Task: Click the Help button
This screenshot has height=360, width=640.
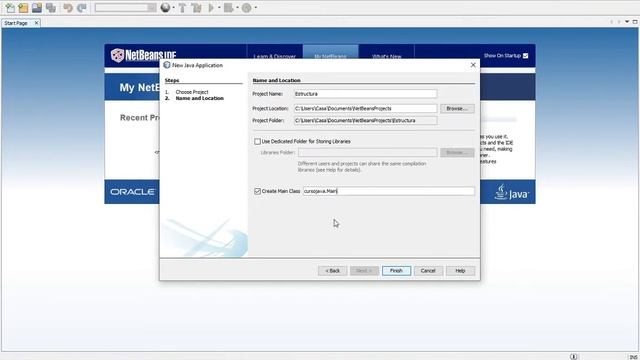Action: point(460,271)
